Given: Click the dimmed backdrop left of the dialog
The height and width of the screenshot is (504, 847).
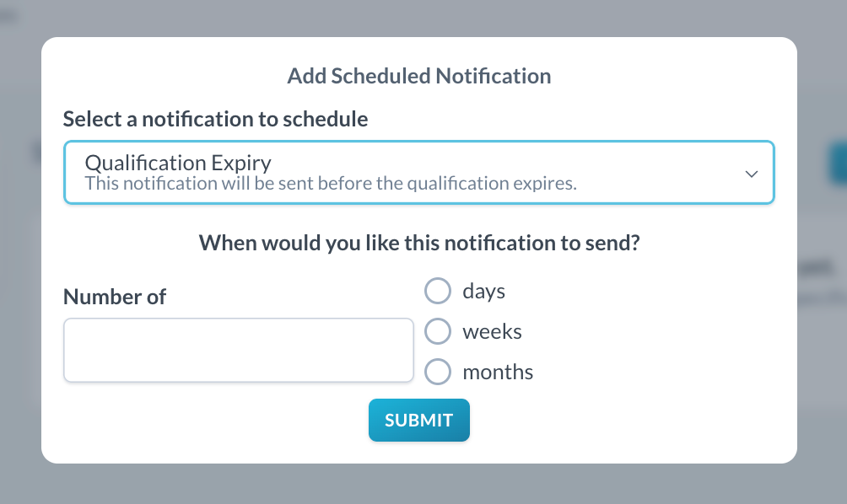Looking at the screenshot, I should [20, 253].
